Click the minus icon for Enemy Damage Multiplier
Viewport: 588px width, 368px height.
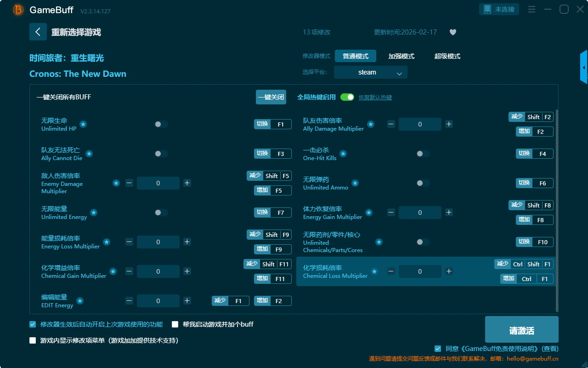tap(129, 183)
